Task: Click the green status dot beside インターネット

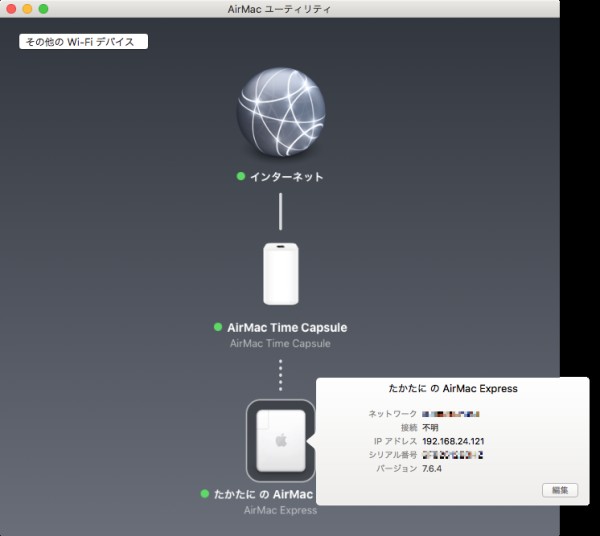Action: pyautogui.click(x=241, y=176)
